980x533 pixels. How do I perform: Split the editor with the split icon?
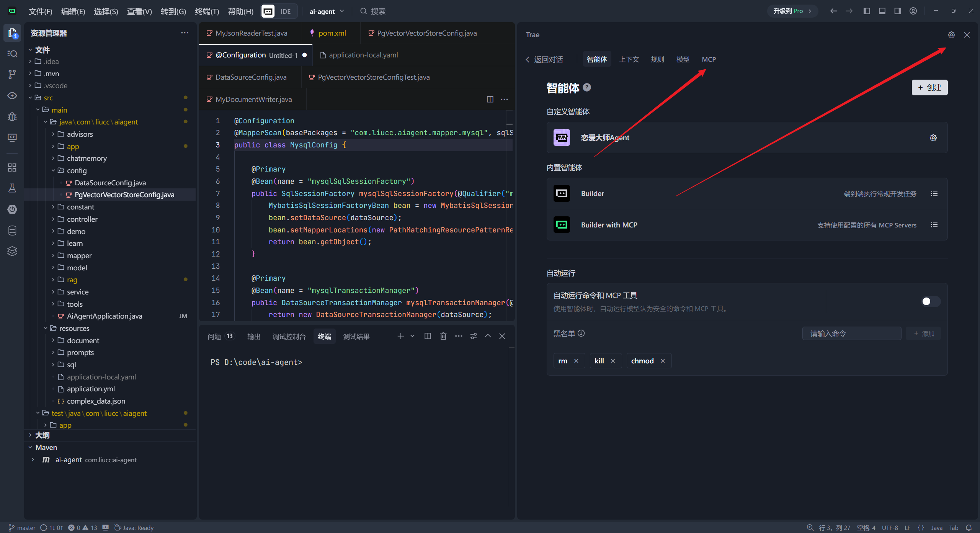[490, 100]
